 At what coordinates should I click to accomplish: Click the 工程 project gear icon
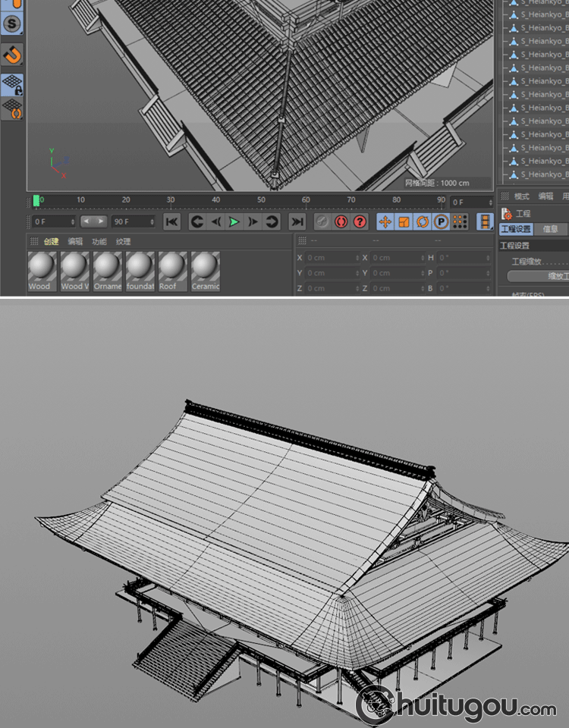point(506,214)
